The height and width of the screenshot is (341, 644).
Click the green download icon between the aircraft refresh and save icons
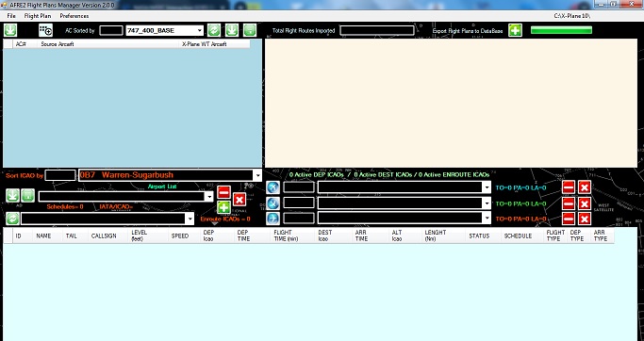[232, 30]
